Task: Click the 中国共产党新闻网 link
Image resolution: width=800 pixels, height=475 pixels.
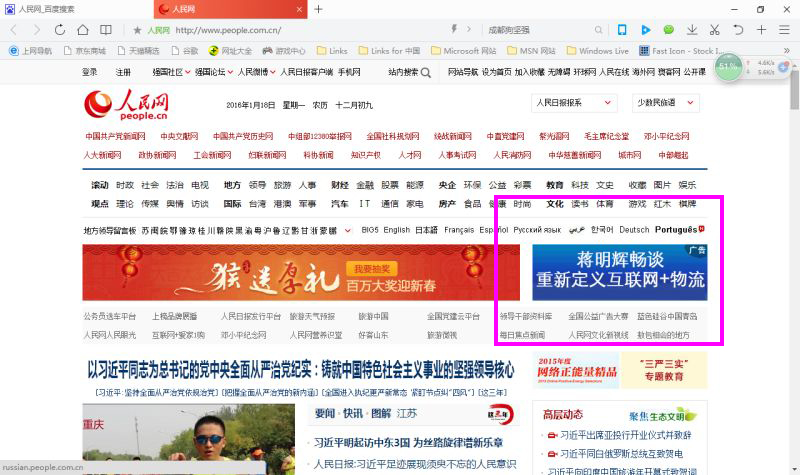Action: pyautogui.click(x=115, y=136)
